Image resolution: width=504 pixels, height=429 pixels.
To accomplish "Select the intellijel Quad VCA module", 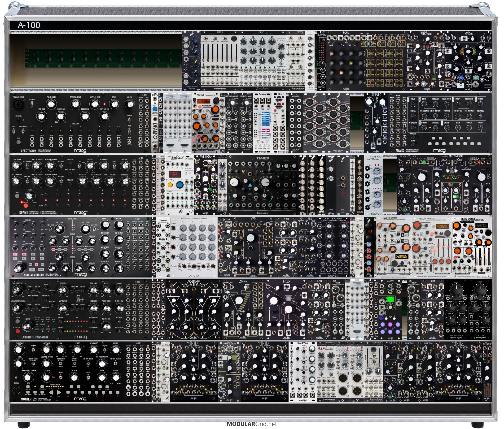I will tap(302, 372).
